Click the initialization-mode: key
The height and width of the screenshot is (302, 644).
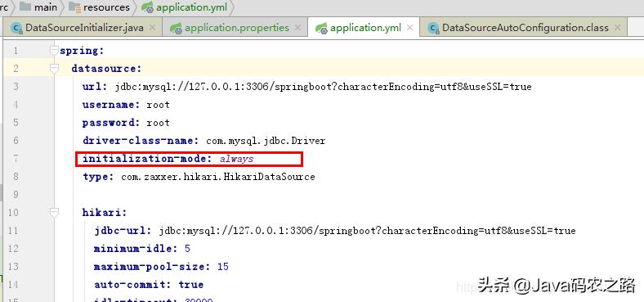(147, 159)
